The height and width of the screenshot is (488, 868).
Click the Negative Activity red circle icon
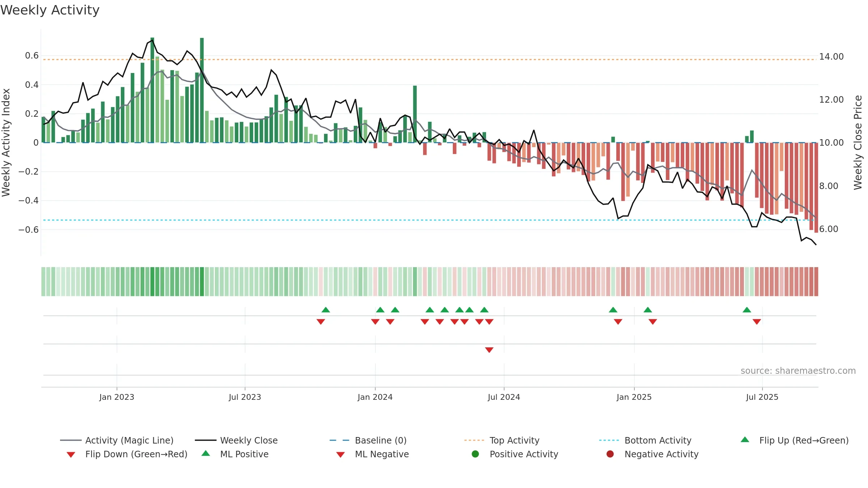(610, 454)
